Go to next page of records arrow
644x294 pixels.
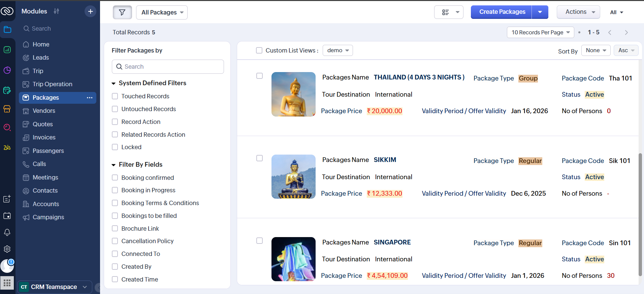[x=626, y=32]
